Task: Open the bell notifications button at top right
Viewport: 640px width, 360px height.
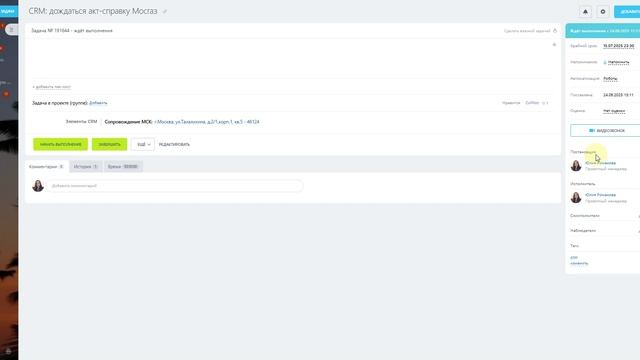Action: point(585,11)
